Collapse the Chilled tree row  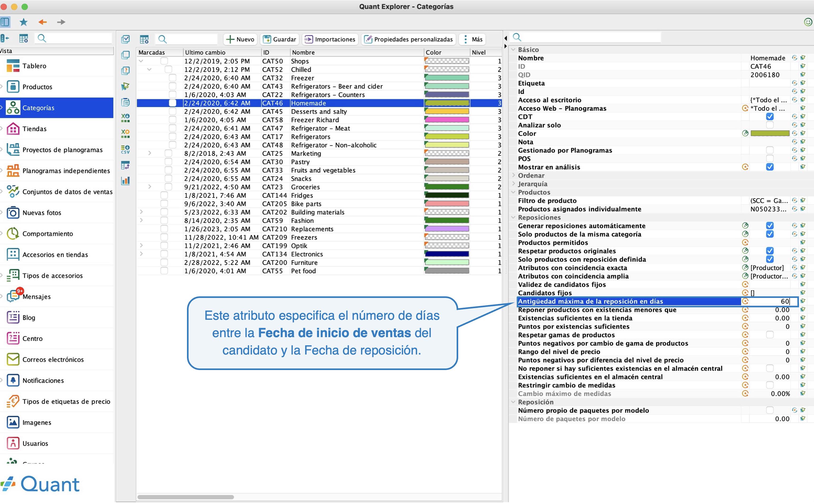click(x=149, y=69)
